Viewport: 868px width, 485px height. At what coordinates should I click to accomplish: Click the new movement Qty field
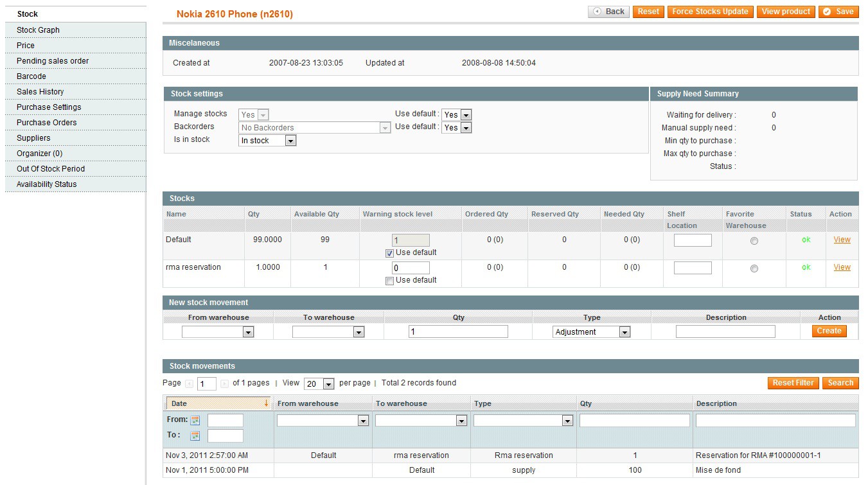point(458,331)
